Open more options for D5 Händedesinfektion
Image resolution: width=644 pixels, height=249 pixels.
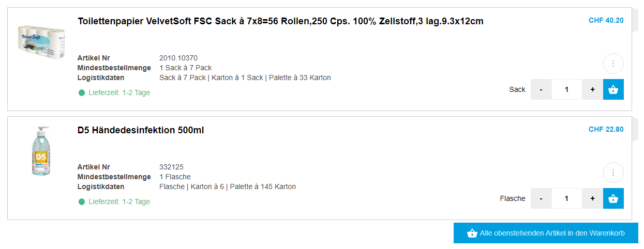[613, 173]
